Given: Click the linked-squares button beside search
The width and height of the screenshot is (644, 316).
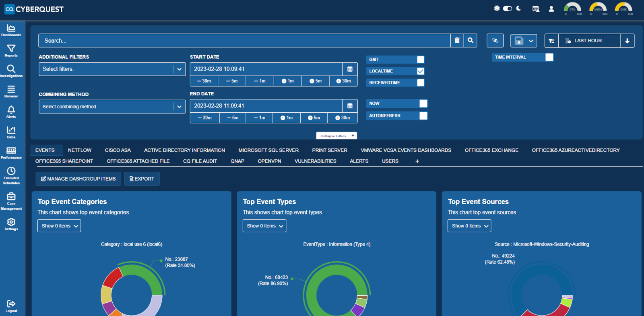Looking at the screenshot, I should pyautogui.click(x=495, y=41).
